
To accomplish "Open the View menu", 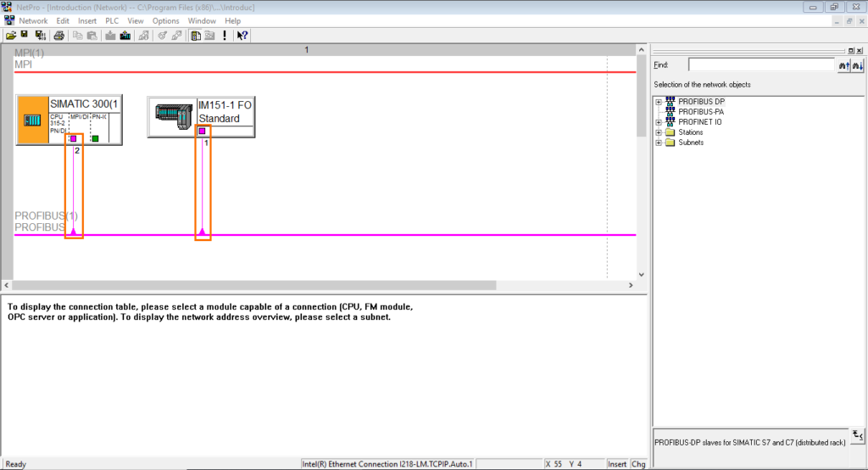I will coord(135,21).
